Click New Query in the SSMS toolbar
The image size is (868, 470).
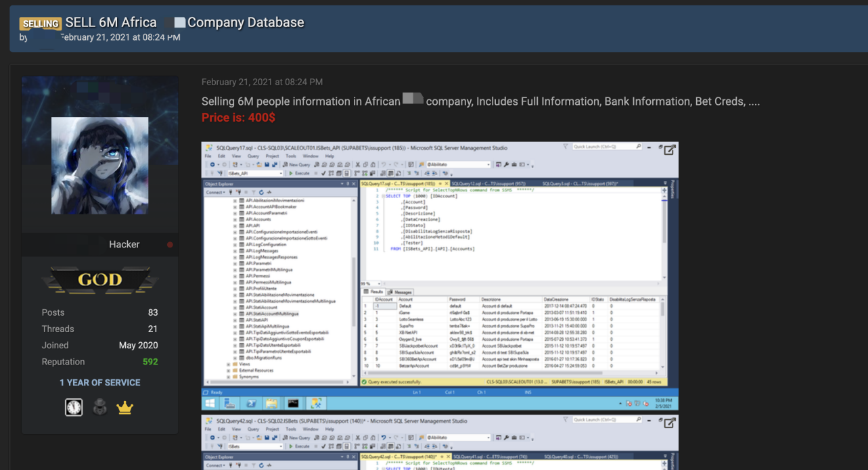(x=296, y=164)
